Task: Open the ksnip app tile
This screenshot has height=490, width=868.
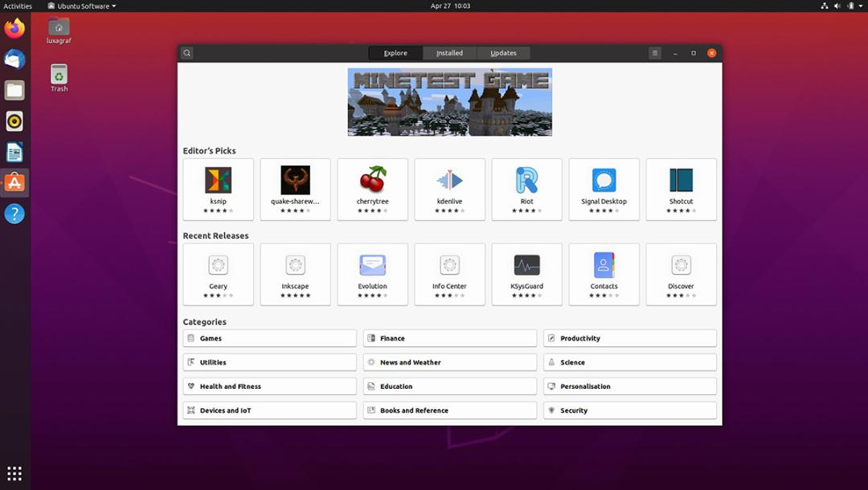Action: 218,190
